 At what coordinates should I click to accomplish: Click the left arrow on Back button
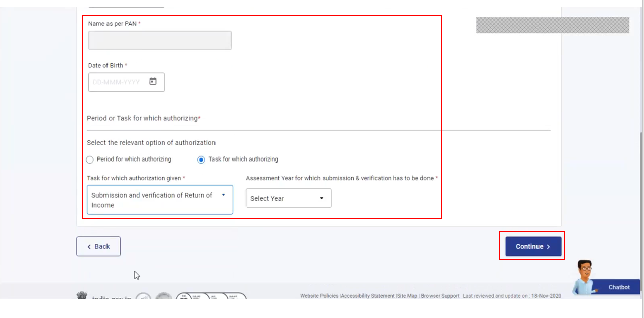(89, 247)
